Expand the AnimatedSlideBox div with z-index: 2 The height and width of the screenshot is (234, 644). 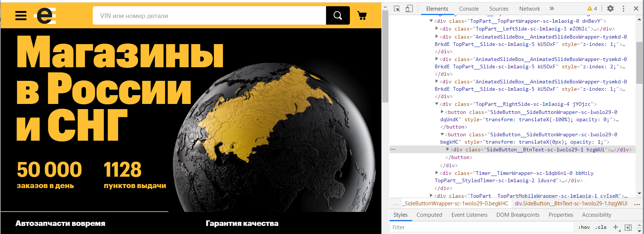[437, 59]
